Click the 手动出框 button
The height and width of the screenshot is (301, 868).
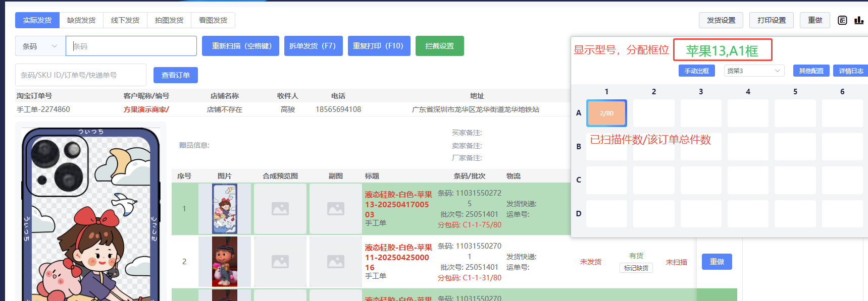click(x=696, y=71)
